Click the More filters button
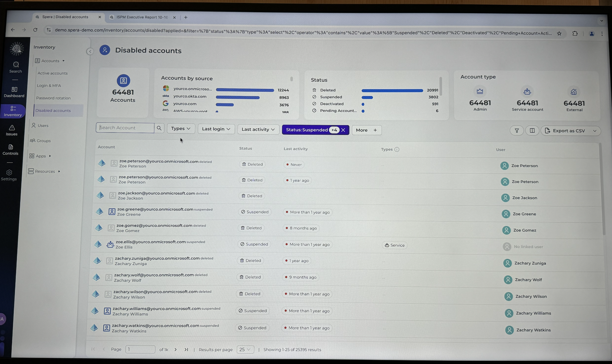The image size is (612, 364). (x=366, y=130)
